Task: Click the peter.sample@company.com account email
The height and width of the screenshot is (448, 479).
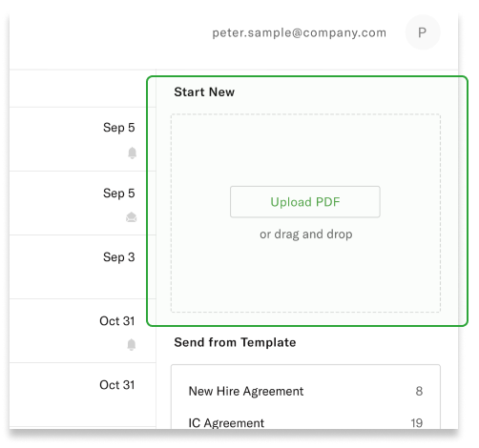Action: [x=299, y=32]
